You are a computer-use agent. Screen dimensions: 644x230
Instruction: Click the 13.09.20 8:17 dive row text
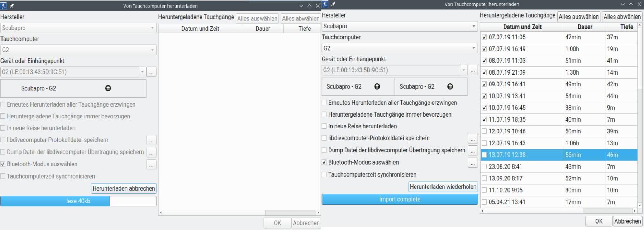tap(506, 178)
